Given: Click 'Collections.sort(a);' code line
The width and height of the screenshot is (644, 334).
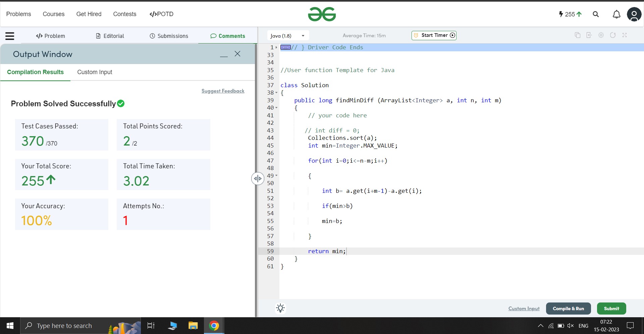Looking at the screenshot, I should tap(342, 138).
